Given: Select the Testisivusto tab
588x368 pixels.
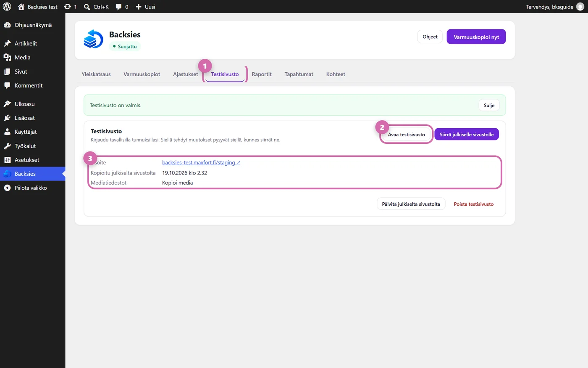Looking at the screenshot, I should [225, 74].
